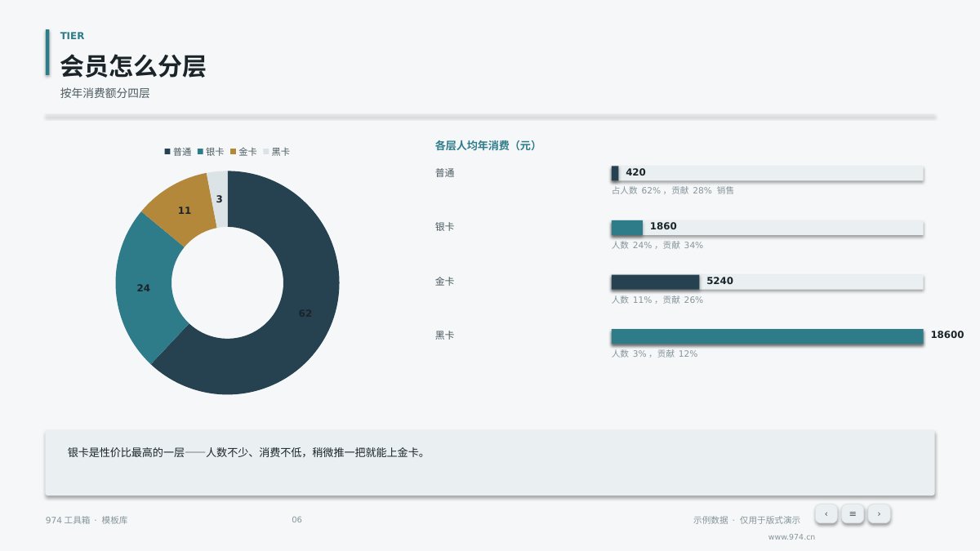
Task: Toggle the 普通 legend entry in the donut chart
Action: tap(178, 152)
